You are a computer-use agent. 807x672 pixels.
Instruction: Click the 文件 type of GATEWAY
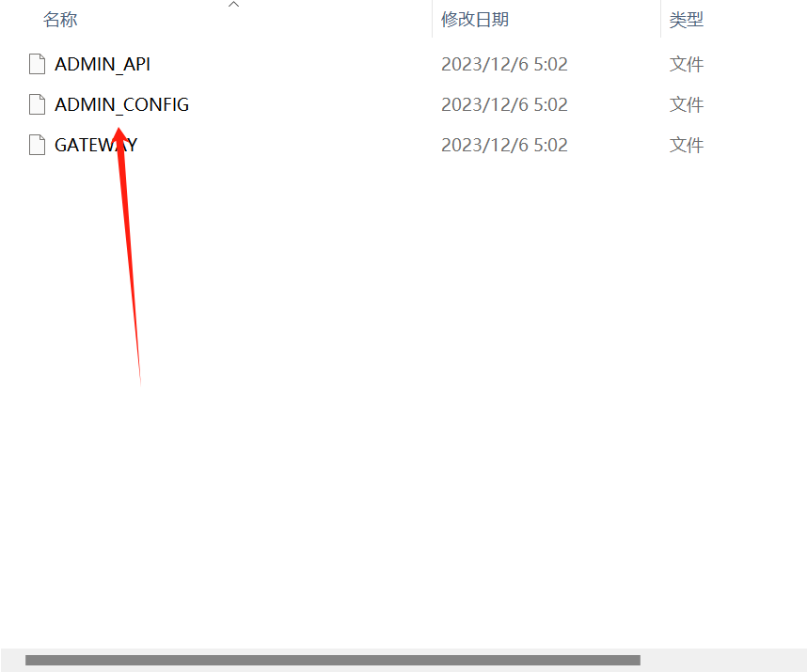pos(686,145)
